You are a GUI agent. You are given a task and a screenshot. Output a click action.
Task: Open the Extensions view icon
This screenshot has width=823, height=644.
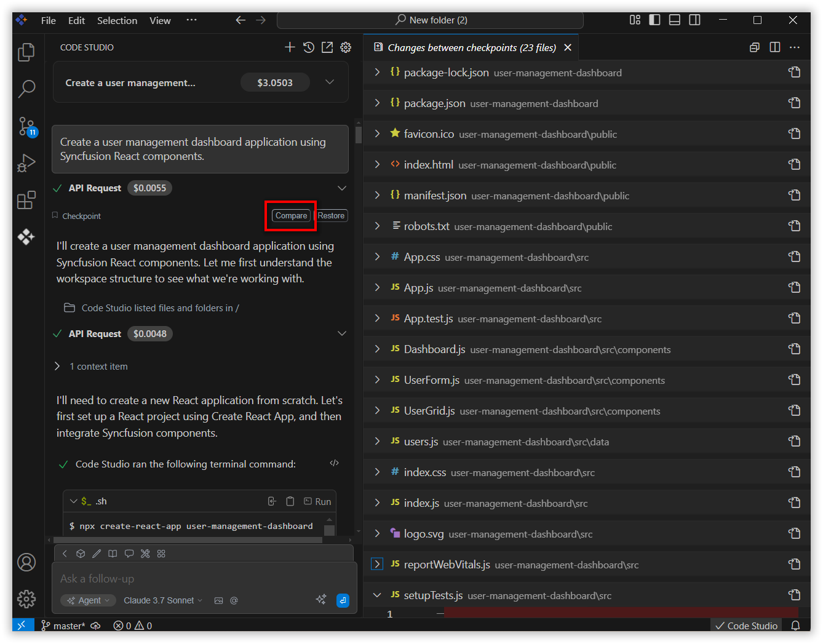point(26,200)
